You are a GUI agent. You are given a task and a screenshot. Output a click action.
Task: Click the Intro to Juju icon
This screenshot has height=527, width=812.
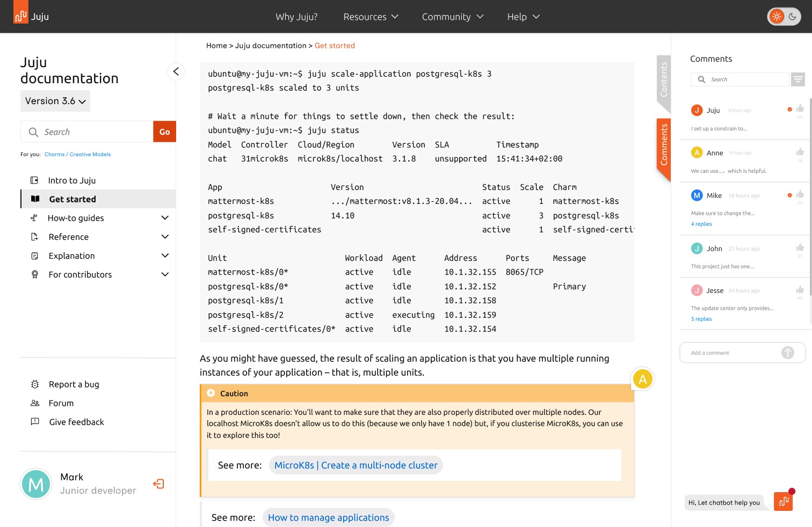pyautogui.click(x=34, y=180)
